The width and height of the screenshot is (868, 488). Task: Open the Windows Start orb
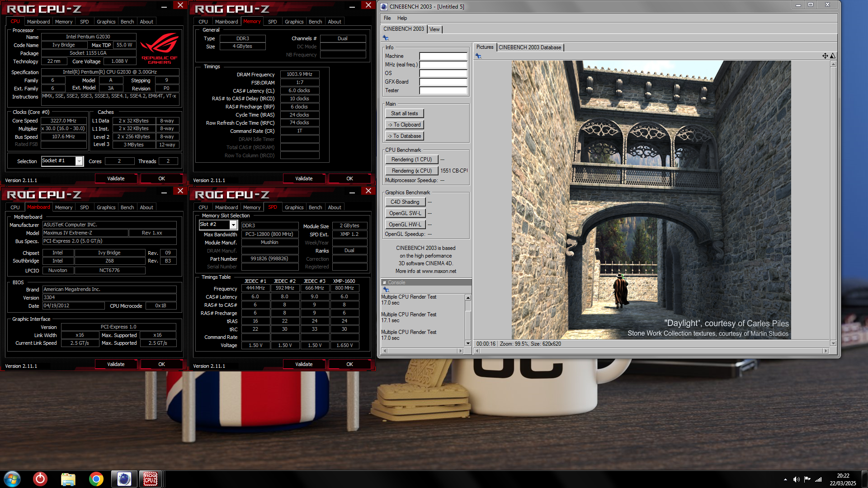coord(12,479)
